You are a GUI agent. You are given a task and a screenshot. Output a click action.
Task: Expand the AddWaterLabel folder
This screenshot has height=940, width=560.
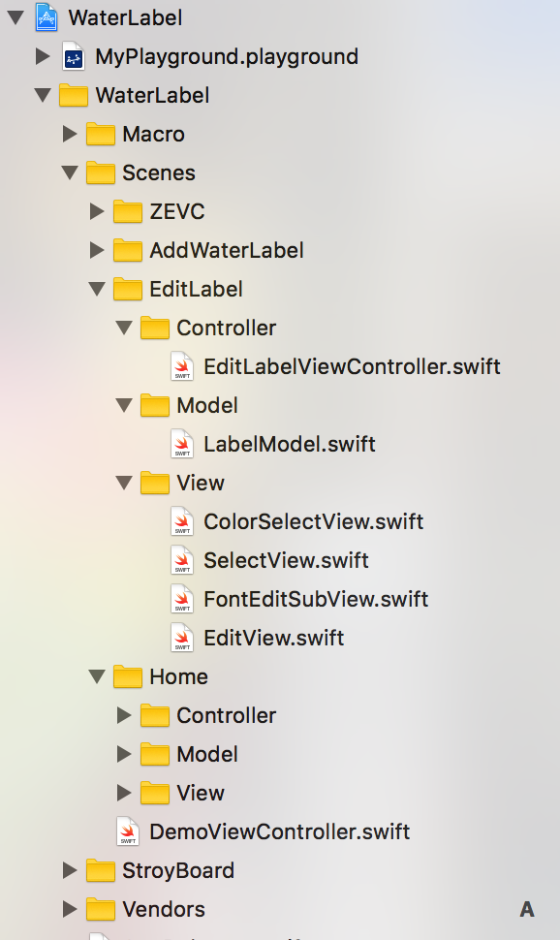[97, 250]
